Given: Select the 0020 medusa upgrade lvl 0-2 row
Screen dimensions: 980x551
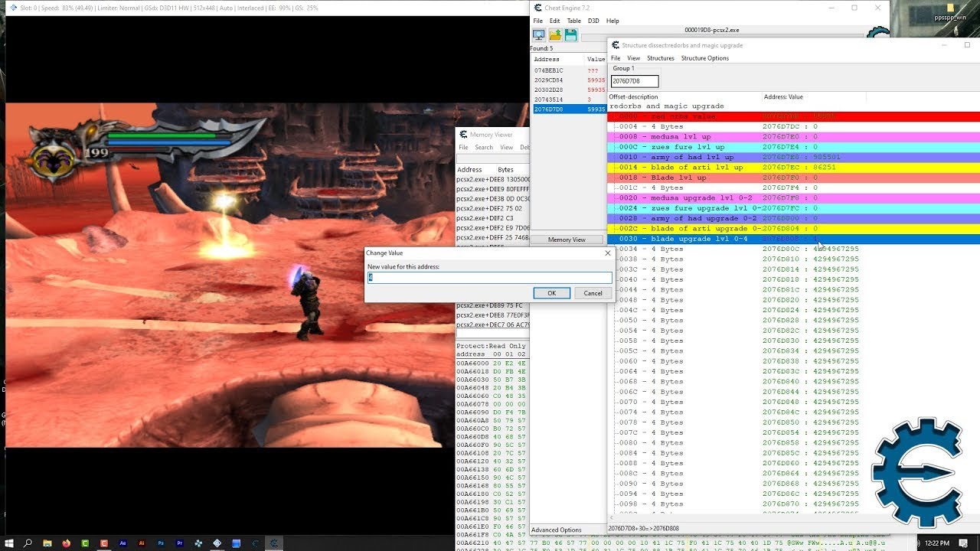Looking at the screenshot, I should click(794, 198).
